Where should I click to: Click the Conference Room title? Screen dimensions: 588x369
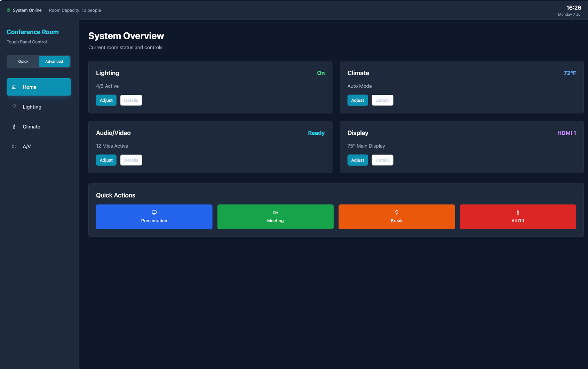33,32
